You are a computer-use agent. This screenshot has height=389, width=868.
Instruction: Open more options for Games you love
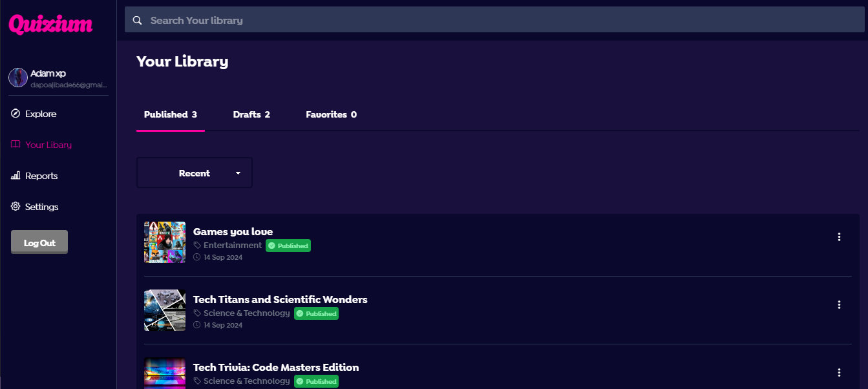(839, 237)
